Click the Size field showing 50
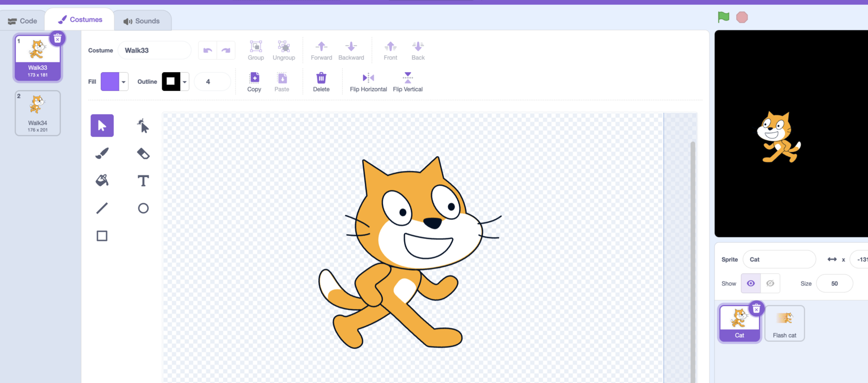This screenshot has height=383, width=868. click(x=834, y=283)
